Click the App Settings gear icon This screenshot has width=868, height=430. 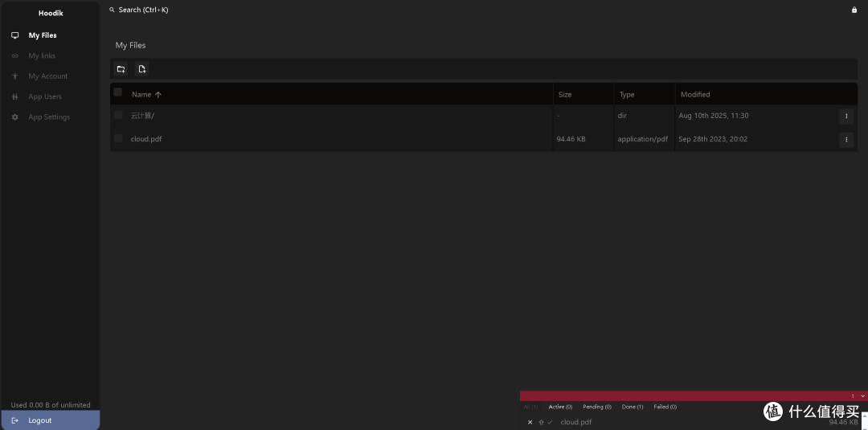coord(15,117)
